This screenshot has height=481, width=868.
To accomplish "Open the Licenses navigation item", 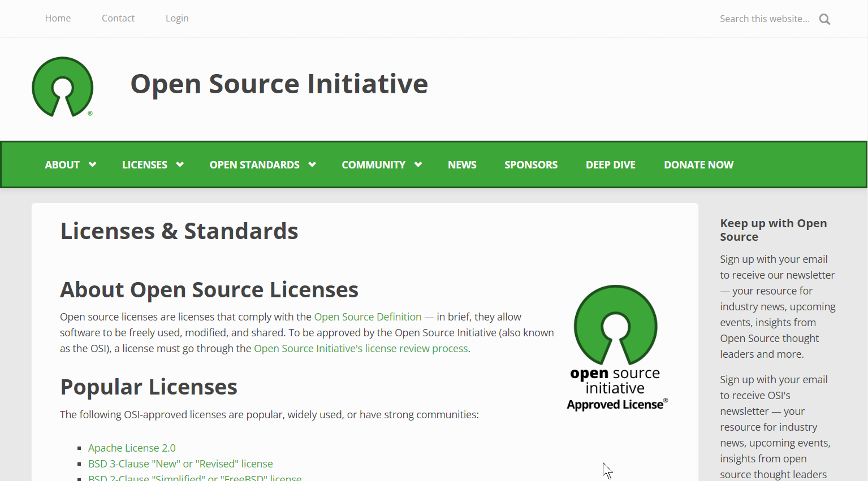I will [145, 164].
